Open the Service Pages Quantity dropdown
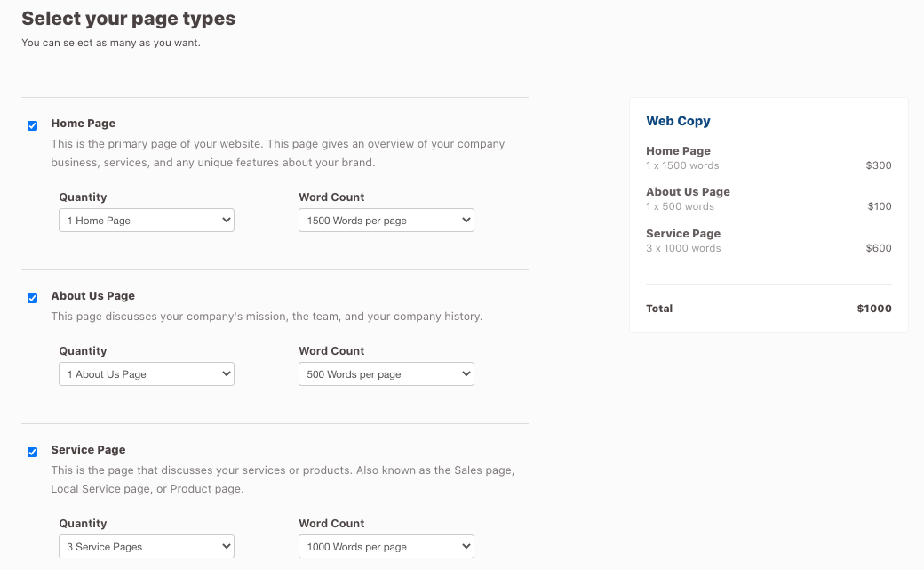Image resolution: width=924 pixels, height=570 pixels. click(146, 546)
